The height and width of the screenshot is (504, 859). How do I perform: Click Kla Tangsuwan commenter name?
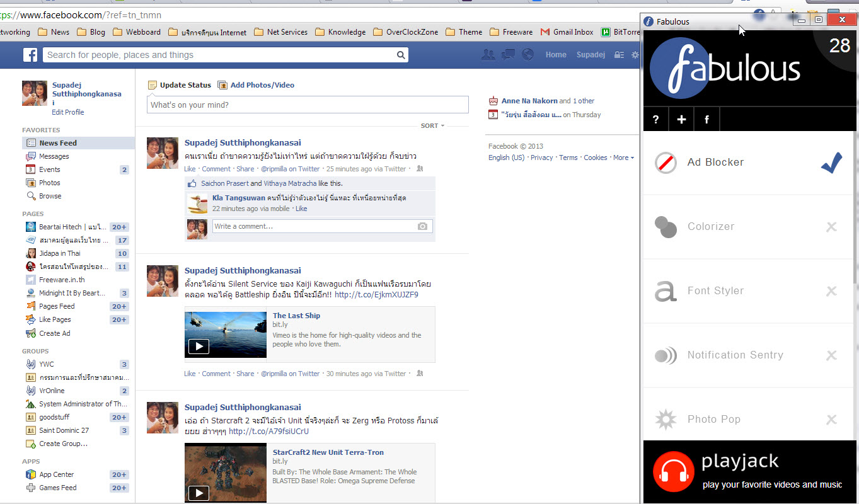[239, 198]
